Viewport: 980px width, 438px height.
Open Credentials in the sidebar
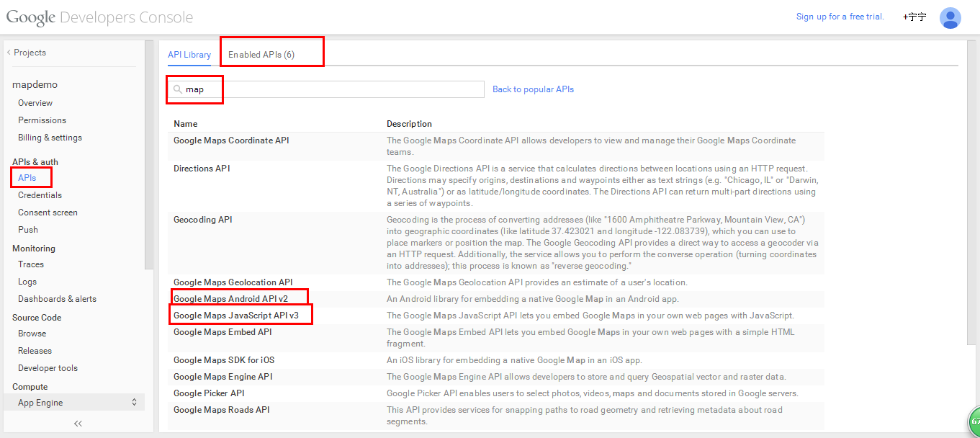[40, 195]
